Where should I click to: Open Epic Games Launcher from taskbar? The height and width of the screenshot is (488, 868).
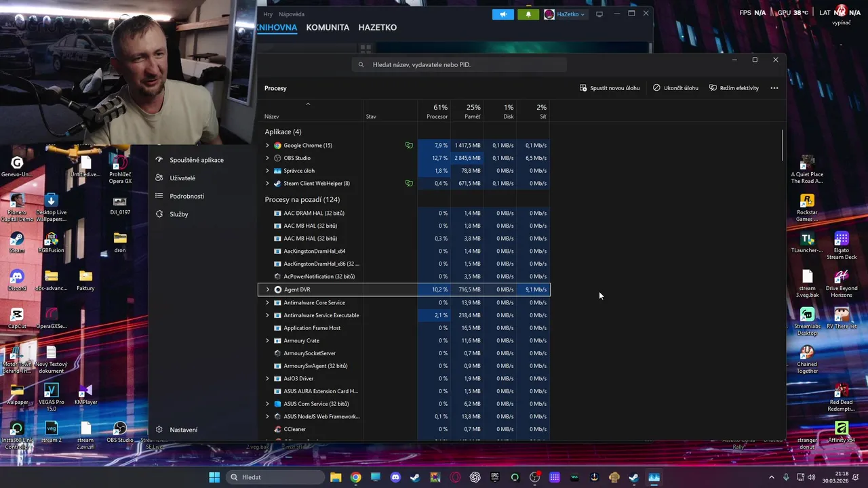click(x=495, y=477)
